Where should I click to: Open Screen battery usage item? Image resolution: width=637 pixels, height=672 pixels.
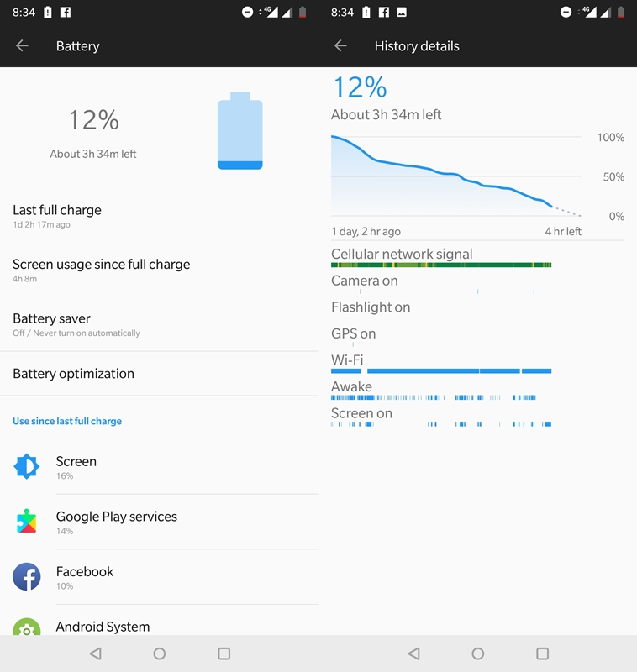[160, 467]
